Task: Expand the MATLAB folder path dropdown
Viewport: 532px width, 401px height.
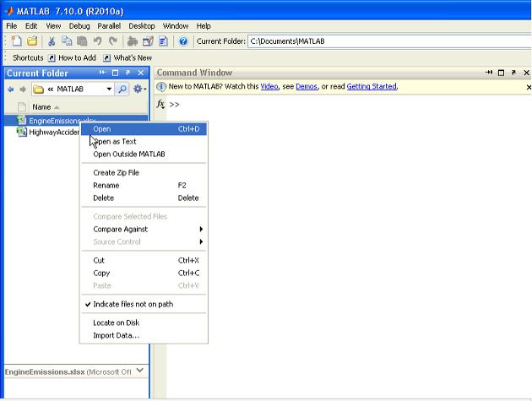Action: coord(109,89)
